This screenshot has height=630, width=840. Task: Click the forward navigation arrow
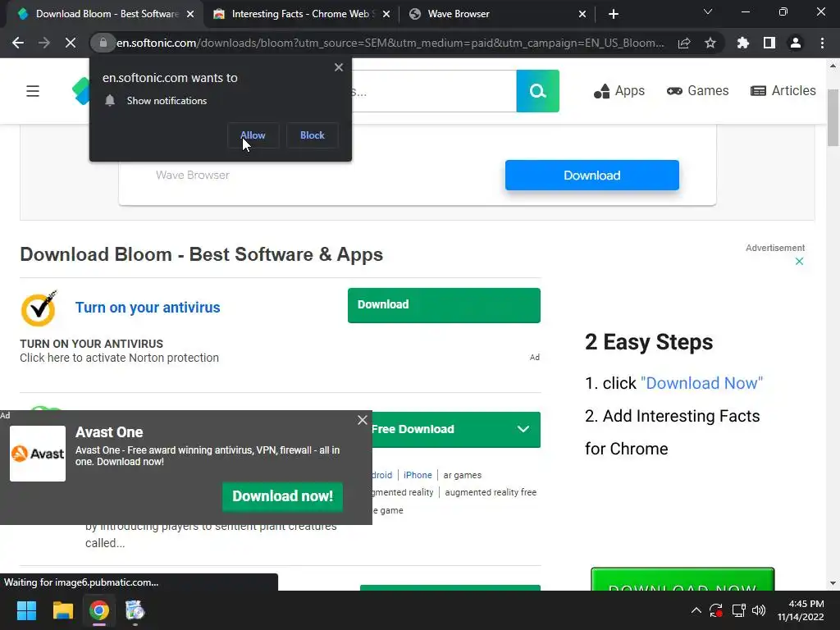[44, 43]
